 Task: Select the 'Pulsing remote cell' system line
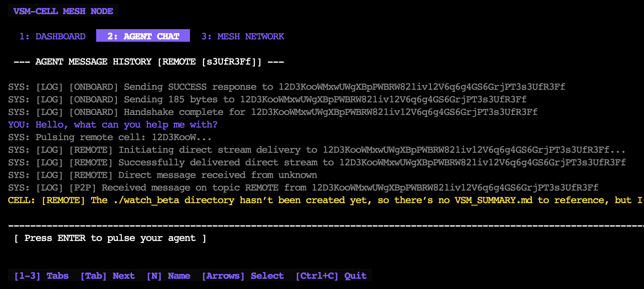(110, 137)
